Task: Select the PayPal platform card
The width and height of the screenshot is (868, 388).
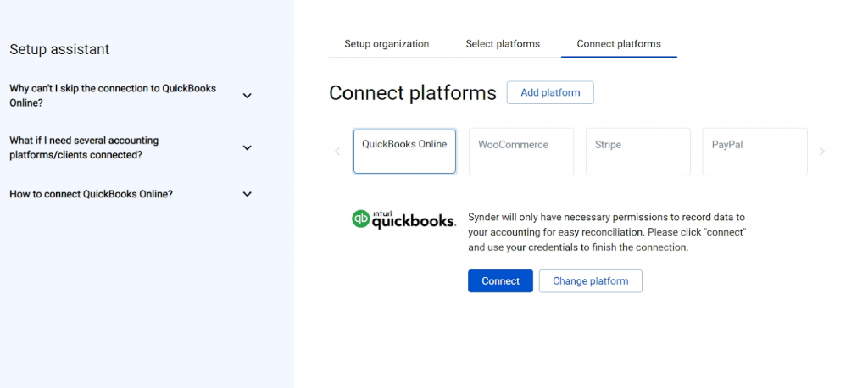Action: [x=754, y=151]
